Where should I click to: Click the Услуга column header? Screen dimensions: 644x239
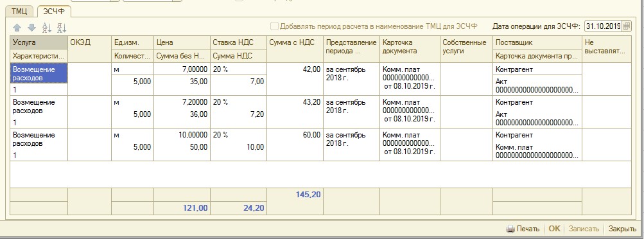(39, 42)
